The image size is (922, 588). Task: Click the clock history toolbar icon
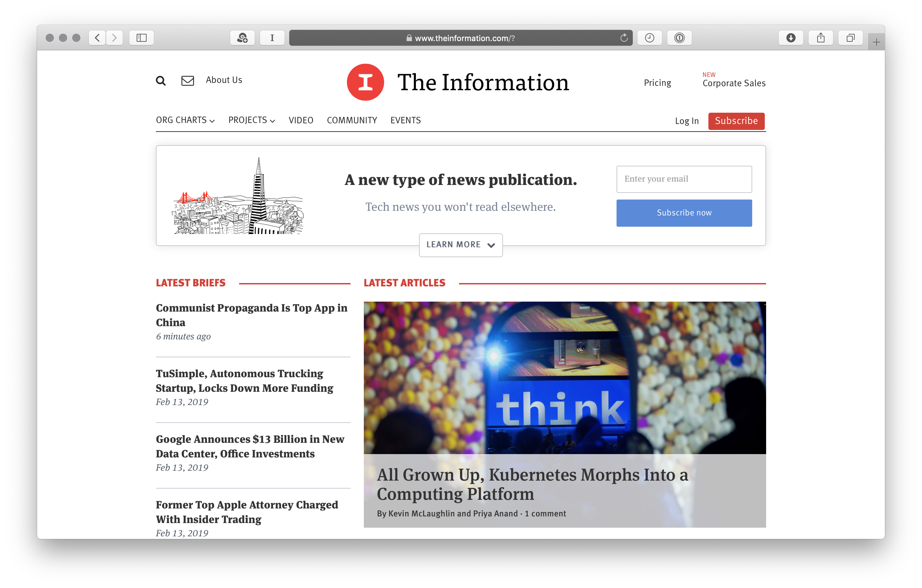tap(649, 38)
